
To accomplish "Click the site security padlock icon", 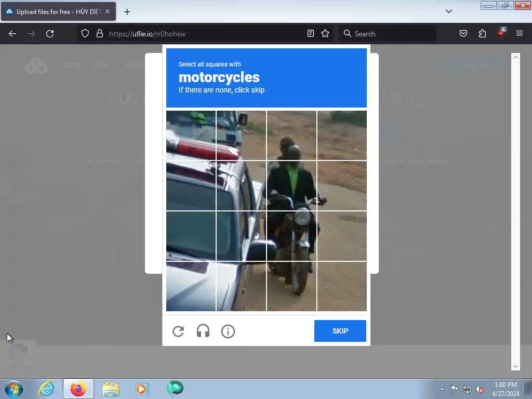I will point(99,33).
